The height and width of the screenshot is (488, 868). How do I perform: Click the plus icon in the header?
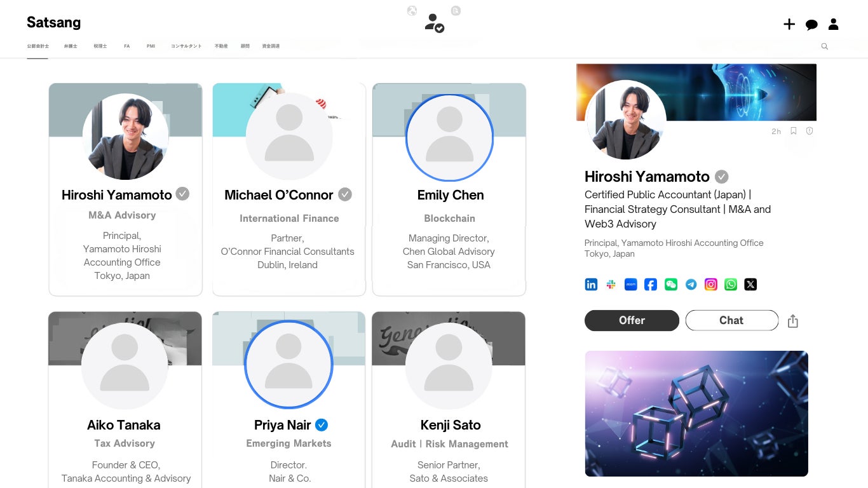coord(789,24)
